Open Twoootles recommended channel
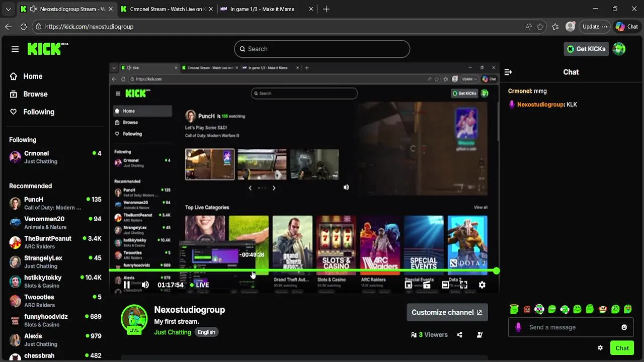 tap(55, 301)
